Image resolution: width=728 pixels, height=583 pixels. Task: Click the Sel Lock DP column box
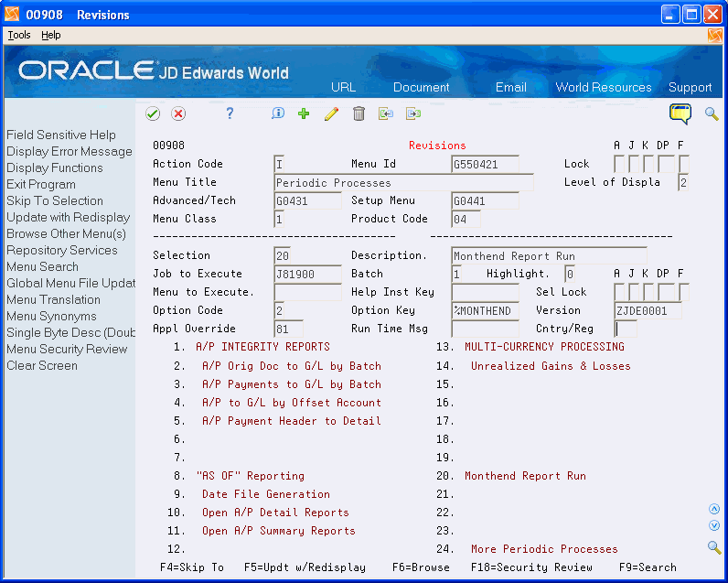[666, 292]
